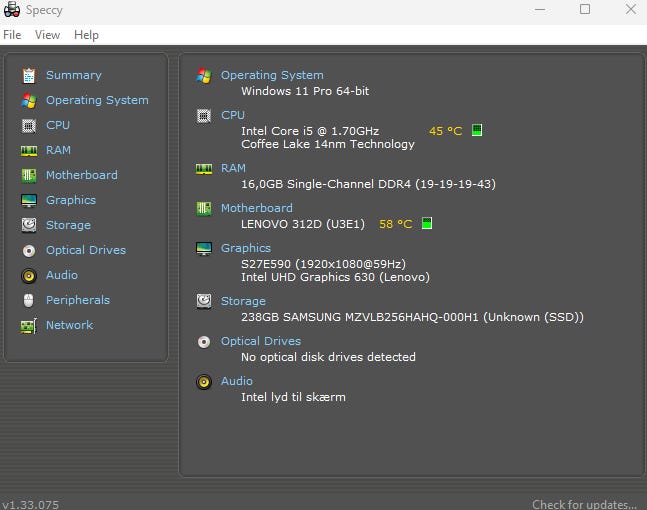Screen dimensions: 647x510
Task: Click the CPU chip icon in the summary panel
Action: click(204, 116)
